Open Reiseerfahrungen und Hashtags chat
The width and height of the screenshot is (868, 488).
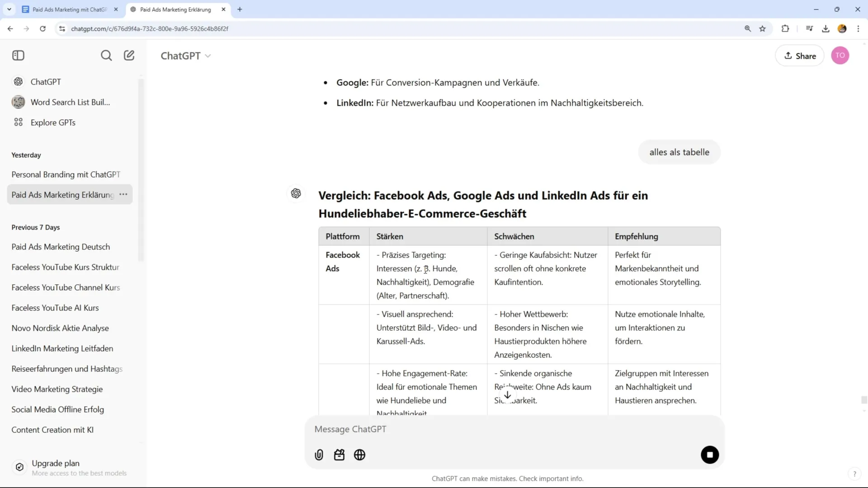[x=70, y=369]
